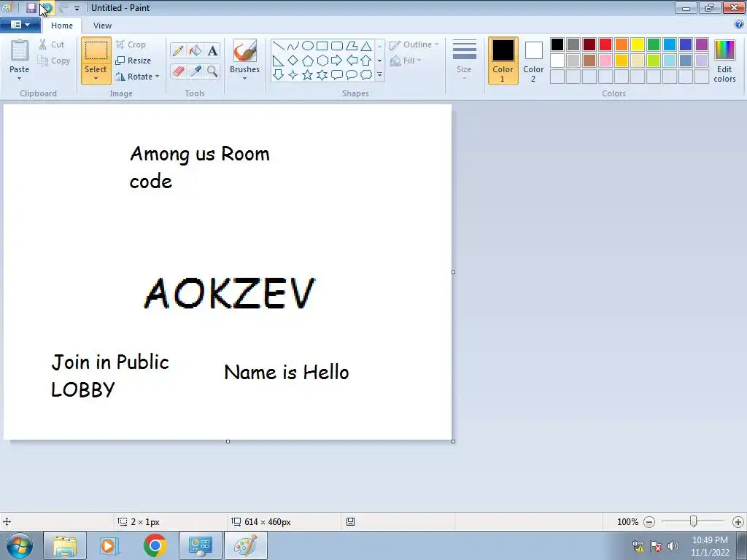The width and height of the screenshot is (747, 560).
Task: Choose the Oval shape
Action: click(308, 46)
